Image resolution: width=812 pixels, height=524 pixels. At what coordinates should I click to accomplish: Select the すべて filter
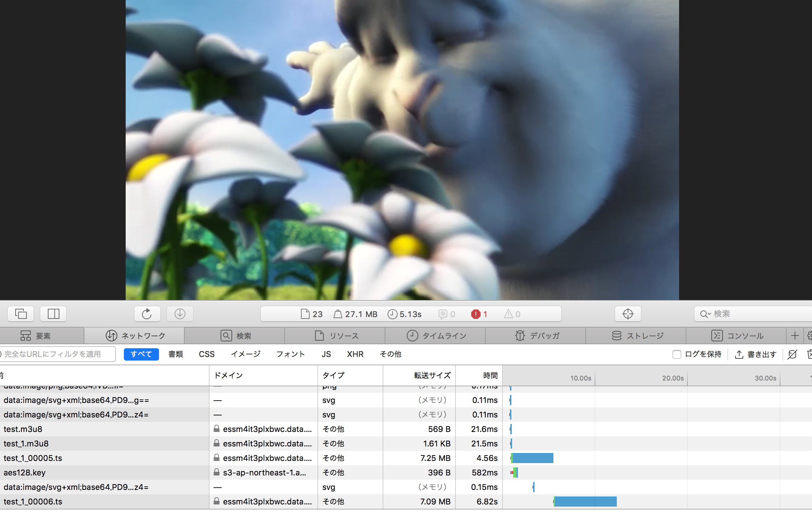click(141, 354)
